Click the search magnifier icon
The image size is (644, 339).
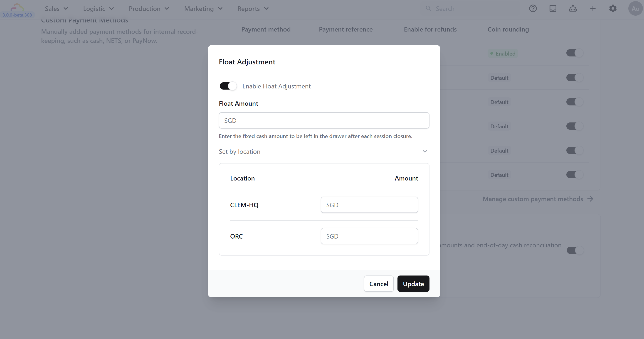[428, 8]
